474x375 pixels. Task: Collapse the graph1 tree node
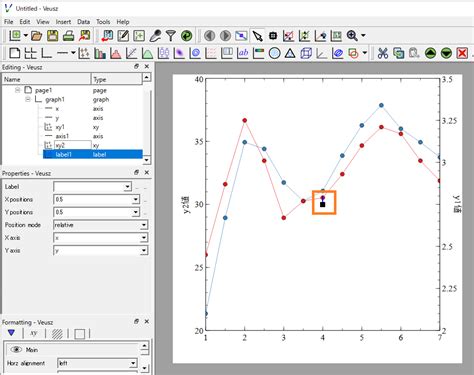point(28,99)
